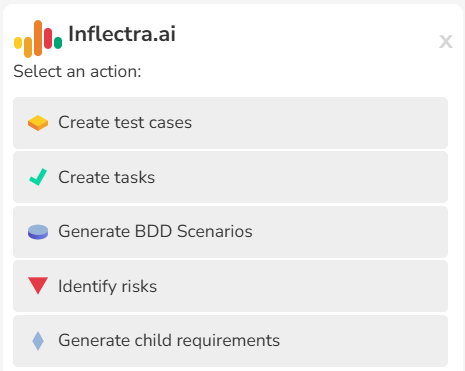Click empty area of Generate child requirements row
The image size is (465, 371).
coord(363,341)
